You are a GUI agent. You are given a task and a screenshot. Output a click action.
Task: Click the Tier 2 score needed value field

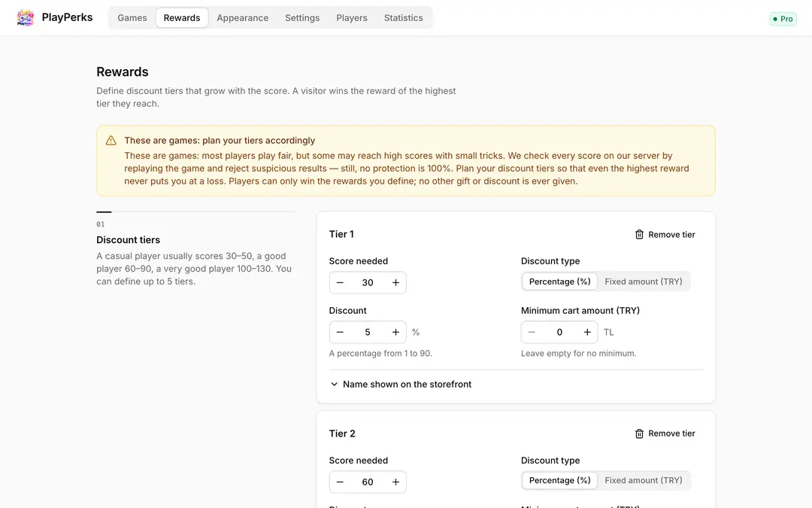[368, 482]
